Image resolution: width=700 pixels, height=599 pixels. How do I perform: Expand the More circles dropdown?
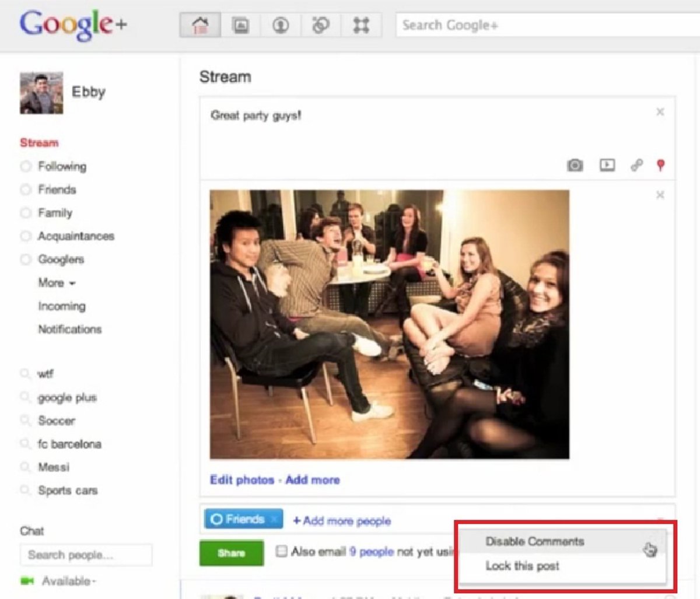point(57,283)
